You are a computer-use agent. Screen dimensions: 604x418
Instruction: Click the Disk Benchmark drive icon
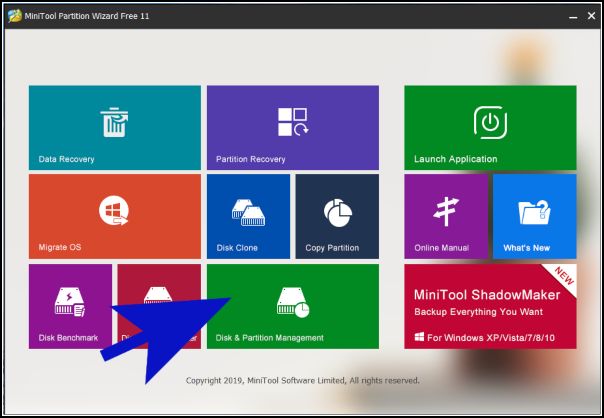70,302
